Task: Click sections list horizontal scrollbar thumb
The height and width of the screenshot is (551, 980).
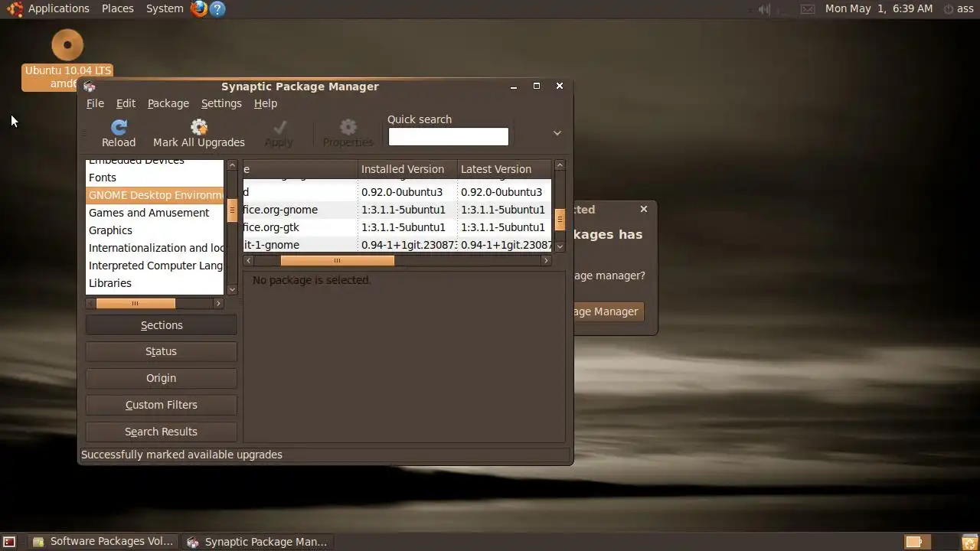Action: [136, 304]
